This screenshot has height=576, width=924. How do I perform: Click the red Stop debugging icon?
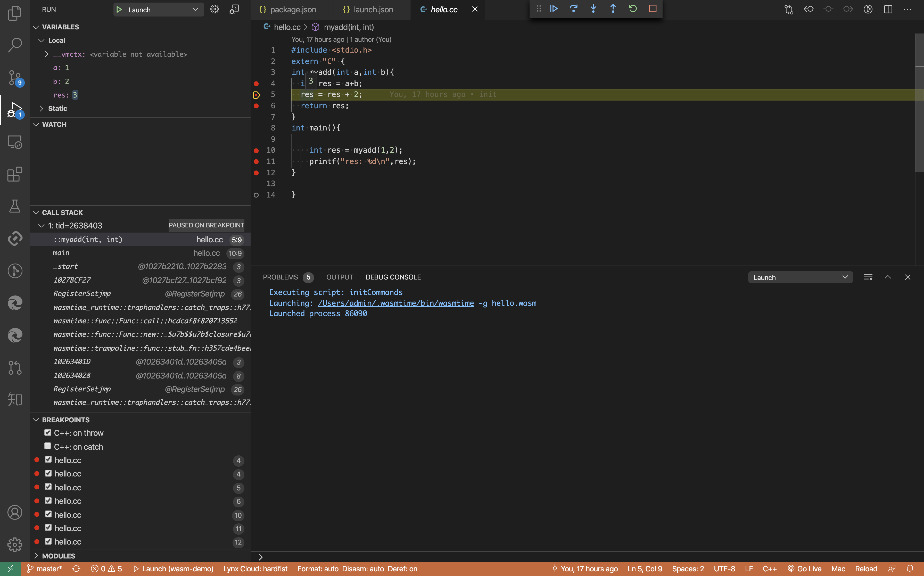[653, 9]
